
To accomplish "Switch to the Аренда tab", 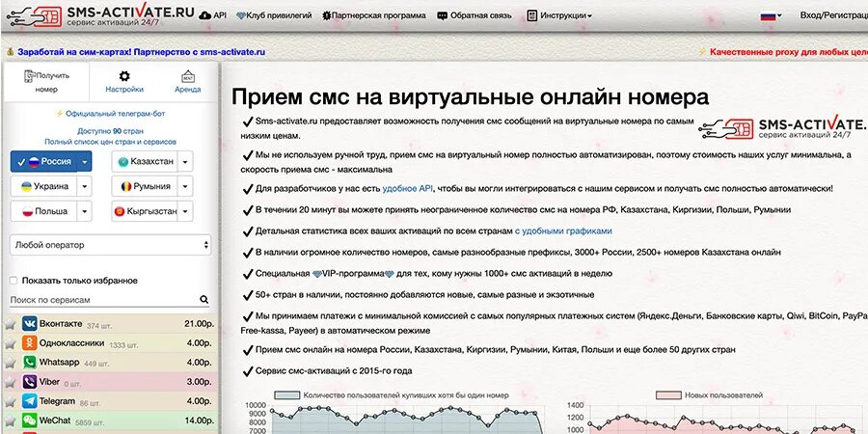I will tap(188, 82).
